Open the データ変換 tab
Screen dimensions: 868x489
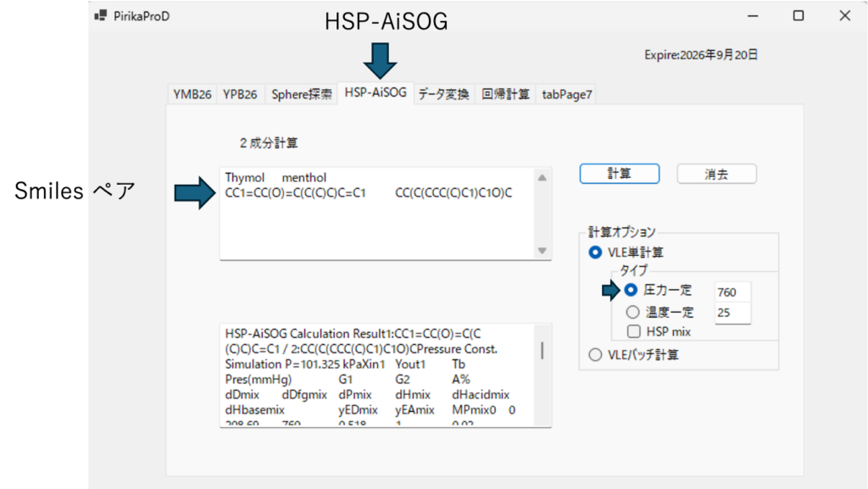point(443,94)
